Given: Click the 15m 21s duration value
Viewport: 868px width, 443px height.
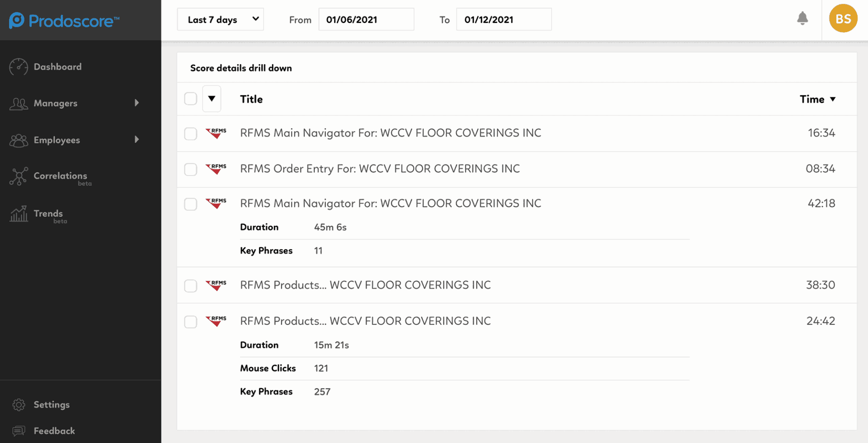Looking at the screenshot, I should pos(331,345).
